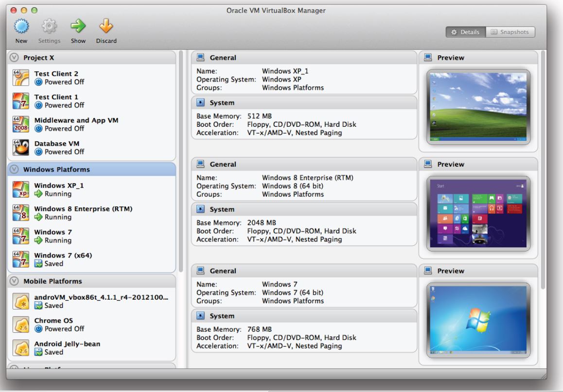Screen dimensions: 563x392
Task: Click the 'Windows XP_1' name value in General
Action: click(285, 71)
